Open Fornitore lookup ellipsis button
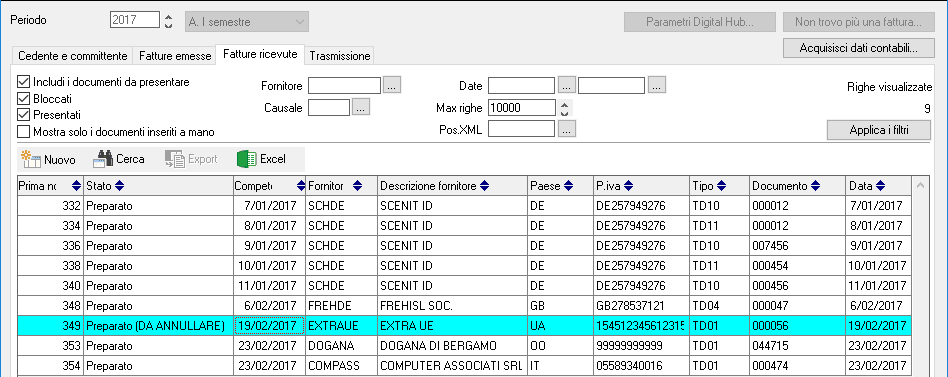 coord(392,85)
